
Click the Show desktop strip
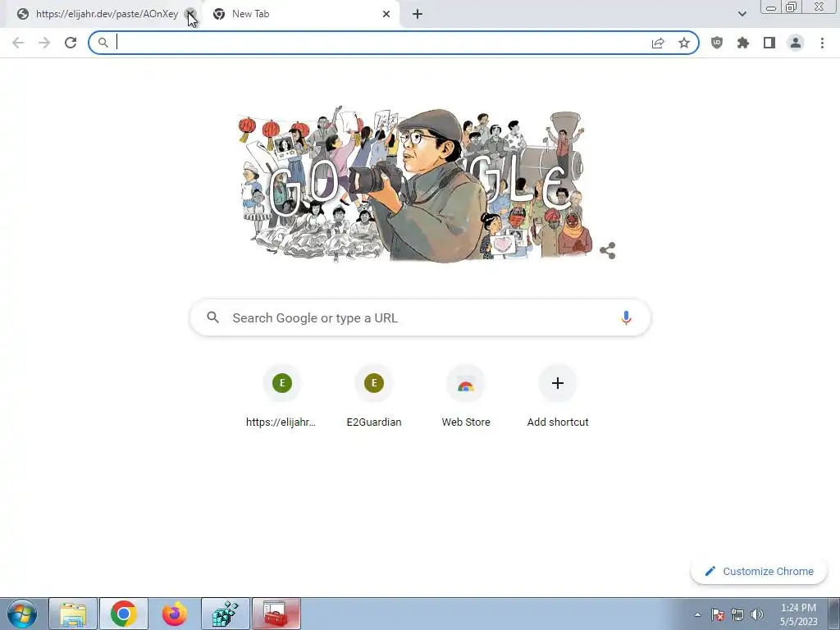click(x=834, y=614)
